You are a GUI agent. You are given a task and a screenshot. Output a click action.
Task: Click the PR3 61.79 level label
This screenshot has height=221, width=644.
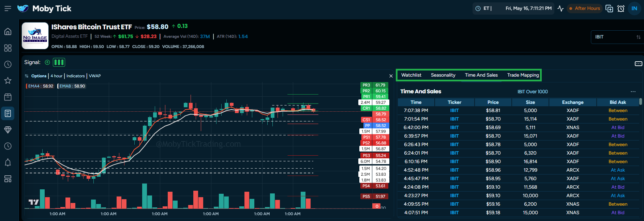[374, 85]
